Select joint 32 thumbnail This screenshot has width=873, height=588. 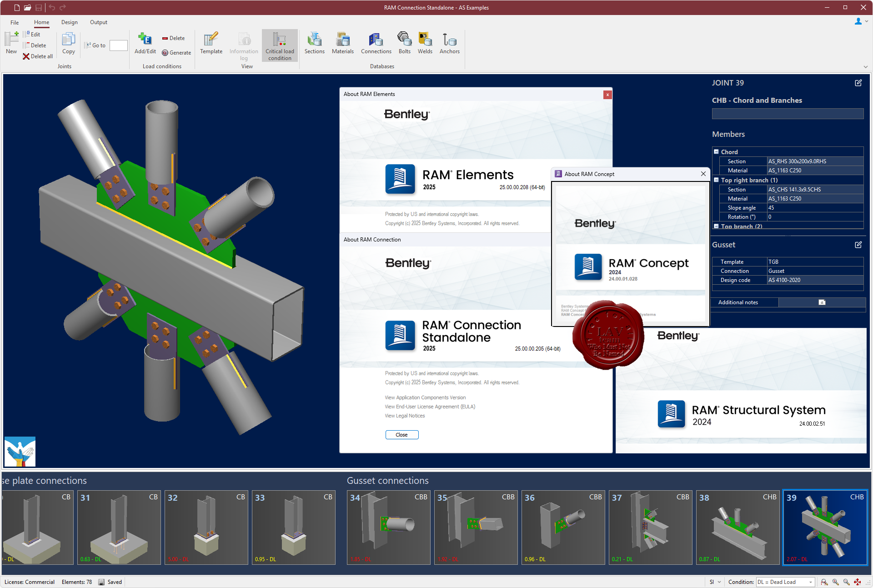click(206, 528)
